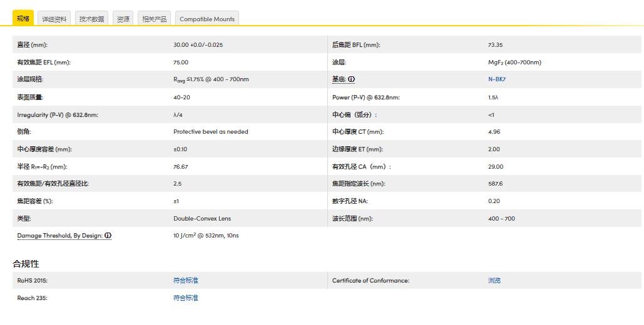Click the coating value MgF₂ (400-700nm)
This screenshot has height=325, width=644.
[x=514, y=62]
